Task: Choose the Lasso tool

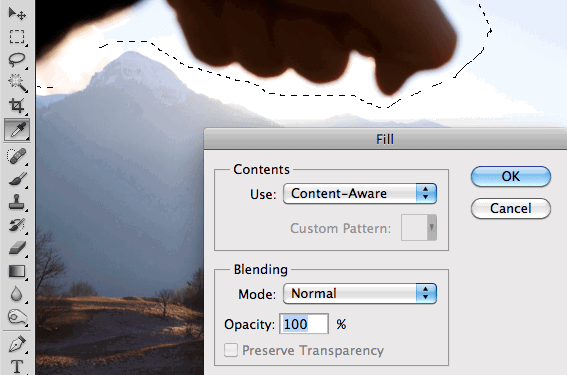Action: coord(17,60)
